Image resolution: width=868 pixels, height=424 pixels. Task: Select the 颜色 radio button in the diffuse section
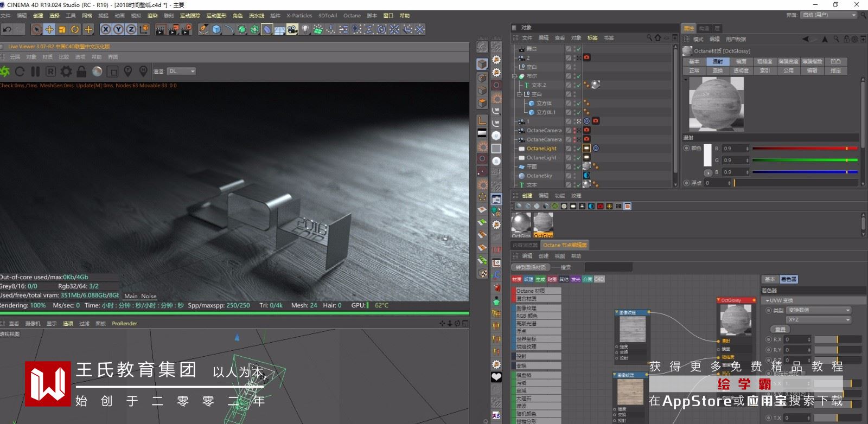(x=686, y=148)
